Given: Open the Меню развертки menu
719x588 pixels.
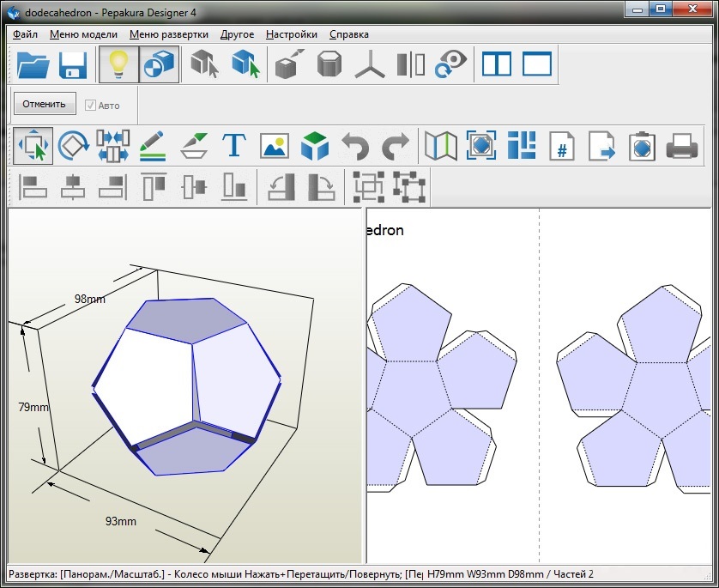Looking at the screenshot, I should point(169,34).
